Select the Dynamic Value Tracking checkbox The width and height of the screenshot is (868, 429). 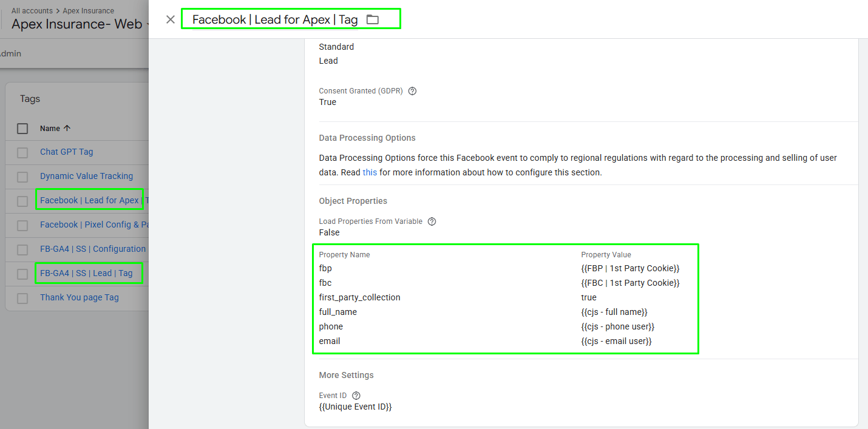pos(22,177)
